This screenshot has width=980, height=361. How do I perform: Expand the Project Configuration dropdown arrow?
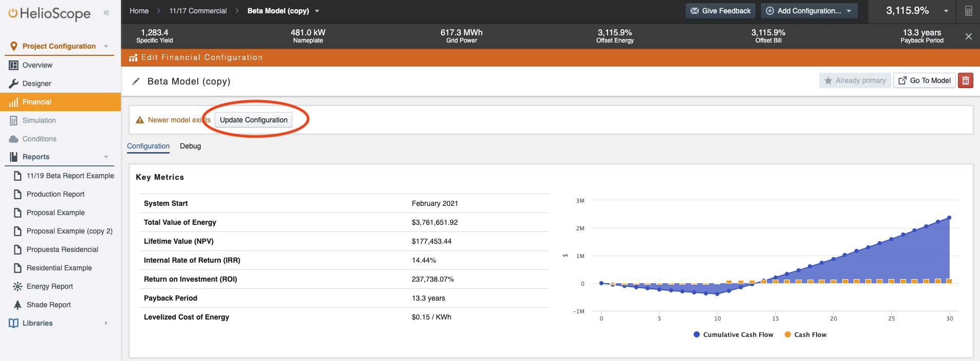pyautogui.click(x=106, y=46)
